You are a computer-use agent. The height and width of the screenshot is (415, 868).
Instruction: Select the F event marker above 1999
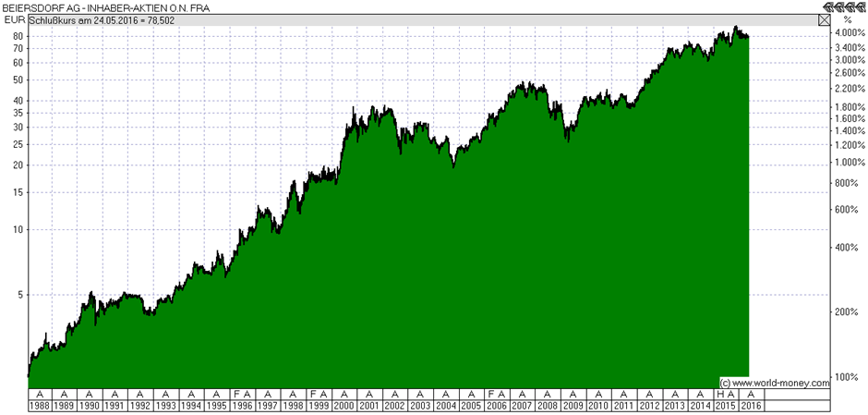(312, 394)
